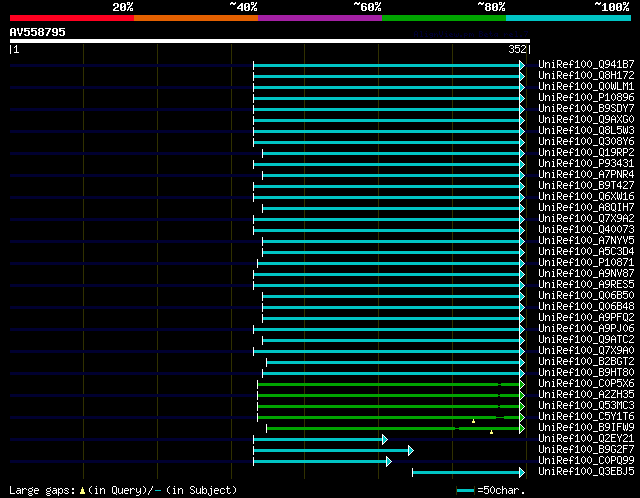Select the cyan ~100% identity legend segment
Viewport: 640px width, 498px height.
pyautogui.click(x=568, y=18)
